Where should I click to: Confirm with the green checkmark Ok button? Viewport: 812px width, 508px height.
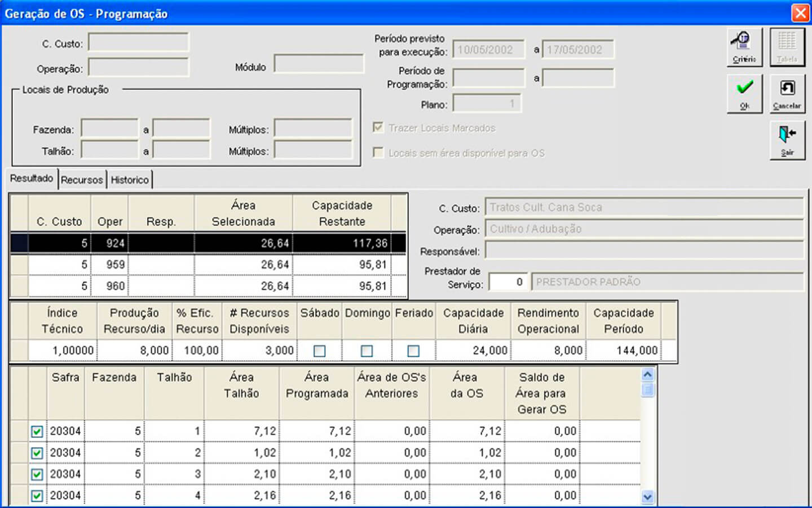click(744, 94)
